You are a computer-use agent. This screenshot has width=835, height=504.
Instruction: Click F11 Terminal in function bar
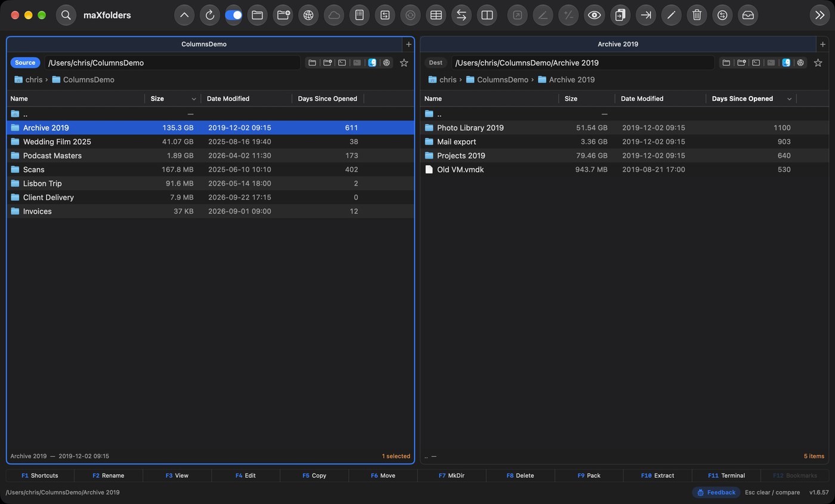click(x=726, y=475)
